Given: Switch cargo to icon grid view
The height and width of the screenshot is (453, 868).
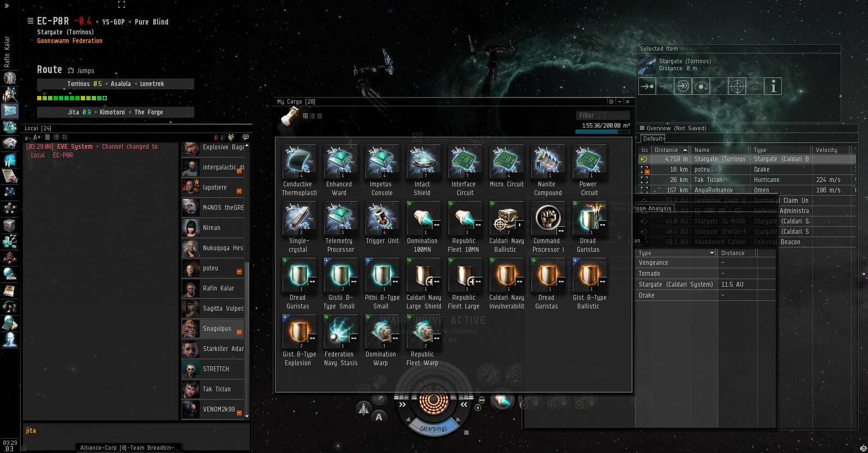Looking at the screenshot, I should [x=306, y=116].
